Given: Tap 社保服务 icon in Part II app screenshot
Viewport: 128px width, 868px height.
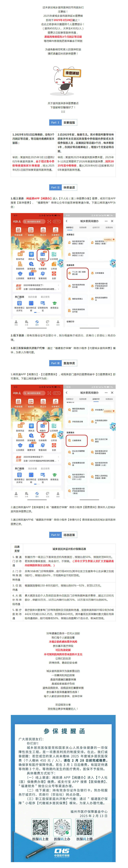Looking at the screenshot, I should coord(43,266).
